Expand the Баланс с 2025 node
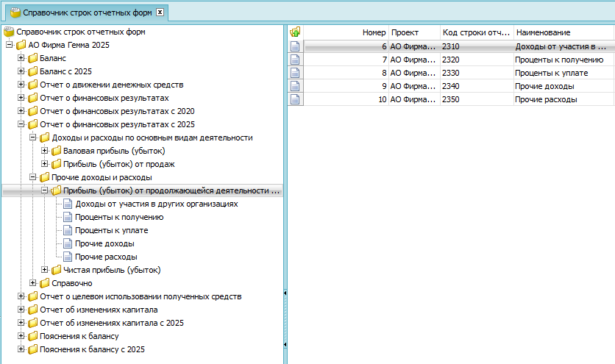 coord(21,71)
